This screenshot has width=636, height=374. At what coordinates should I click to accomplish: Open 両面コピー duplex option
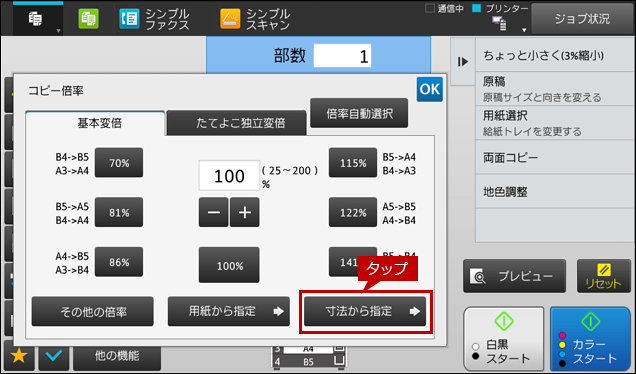[554, 157]
